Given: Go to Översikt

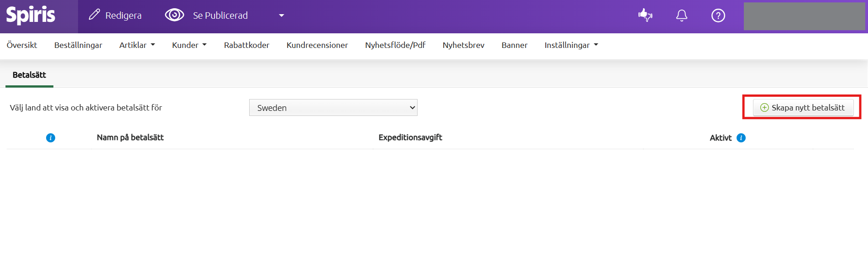Looking at the screenshot, I should click(22, 45).
